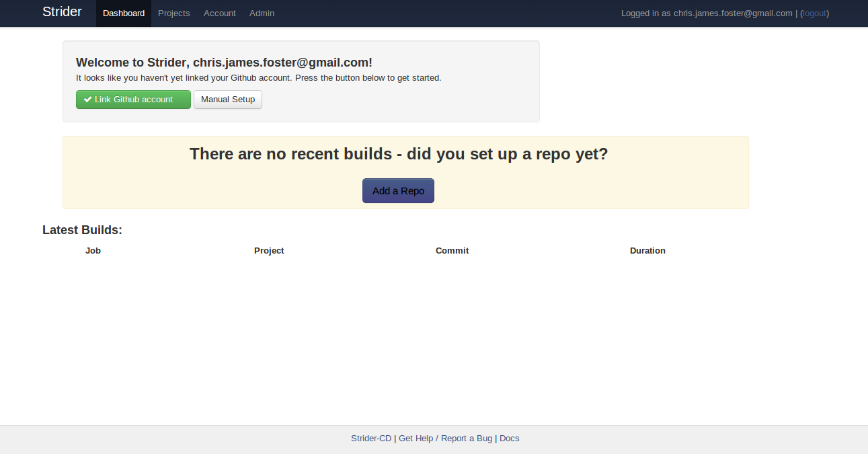Click the logged-in email address text

tap(733, 13)
